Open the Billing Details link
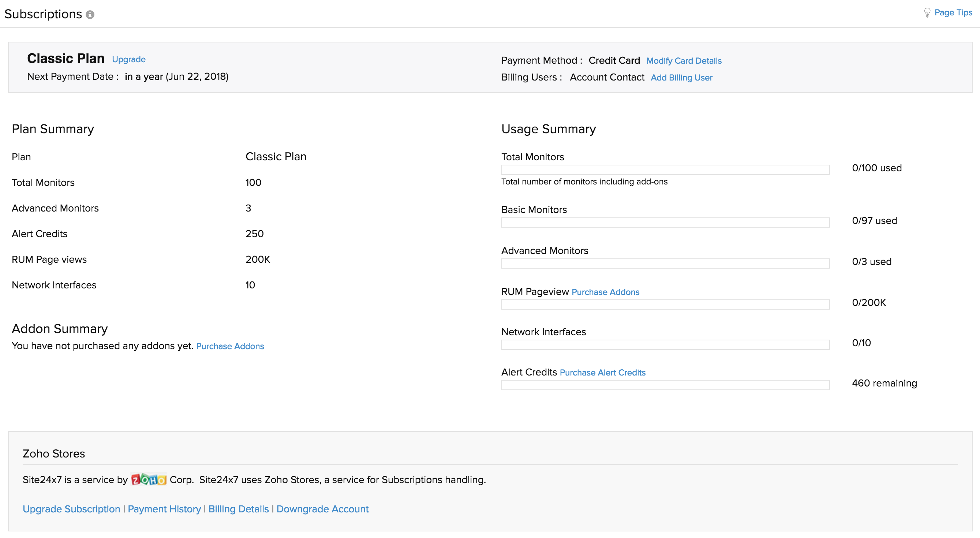 click(239, 509)
